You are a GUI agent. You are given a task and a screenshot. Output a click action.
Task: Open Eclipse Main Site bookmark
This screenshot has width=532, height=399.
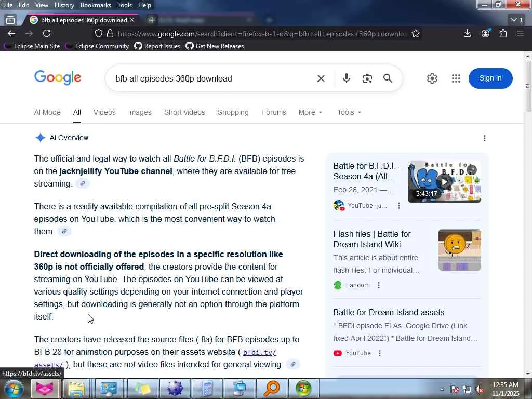pos(33,46)
